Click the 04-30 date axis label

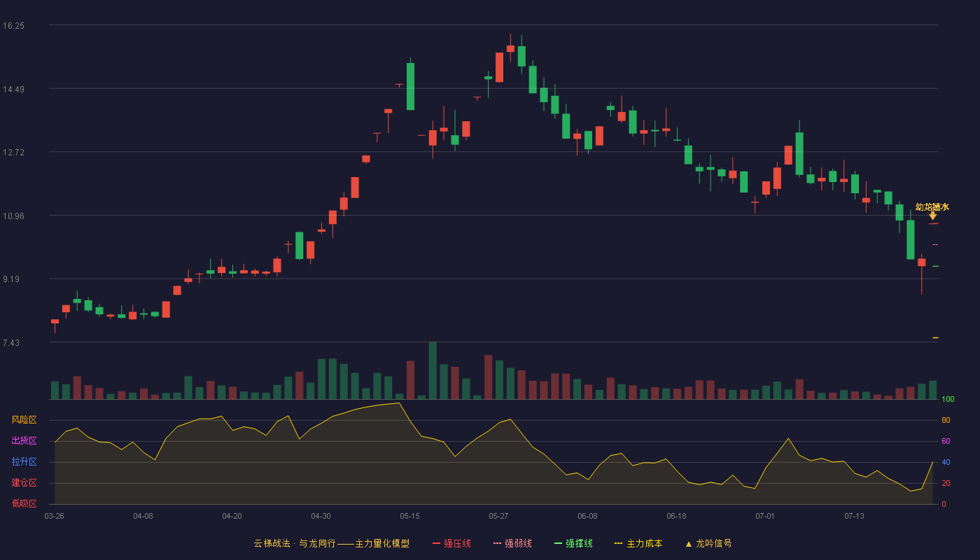click(x=321, y=516)
